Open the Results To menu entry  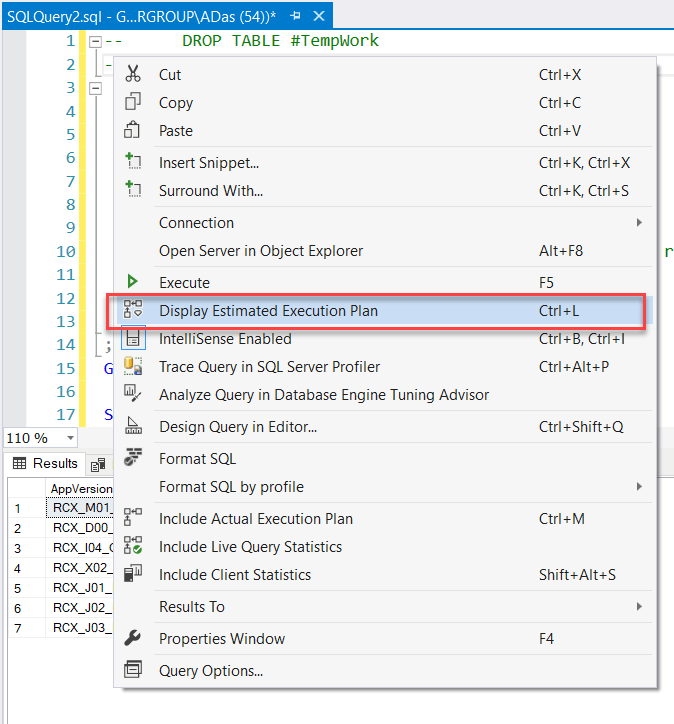(x=384, y=606)
